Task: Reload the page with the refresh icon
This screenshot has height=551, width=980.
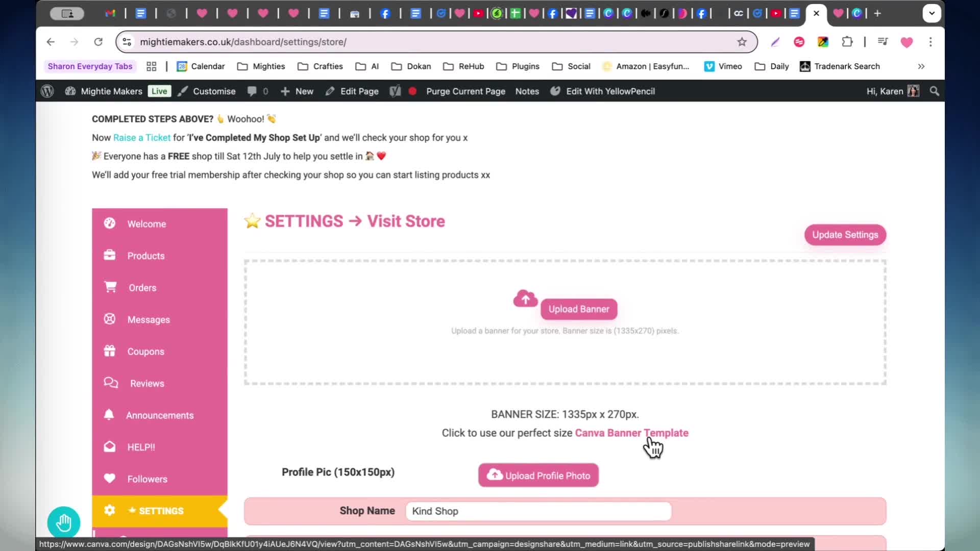Action: tap(99, 42)
